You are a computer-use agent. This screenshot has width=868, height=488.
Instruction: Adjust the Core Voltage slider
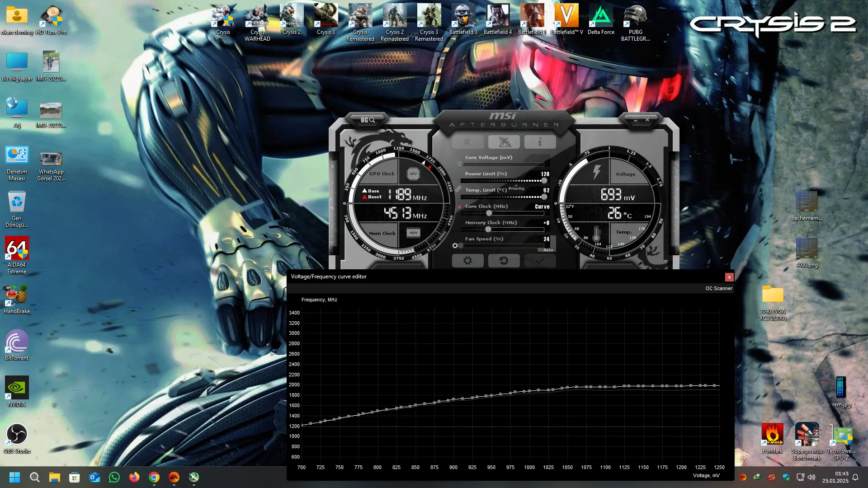[502, 164]
